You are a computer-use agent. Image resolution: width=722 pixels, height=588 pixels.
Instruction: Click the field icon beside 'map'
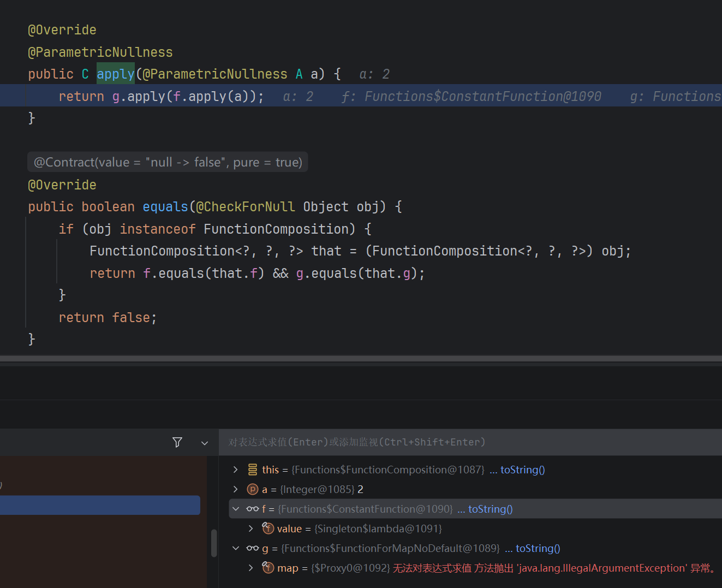(268, 567)
